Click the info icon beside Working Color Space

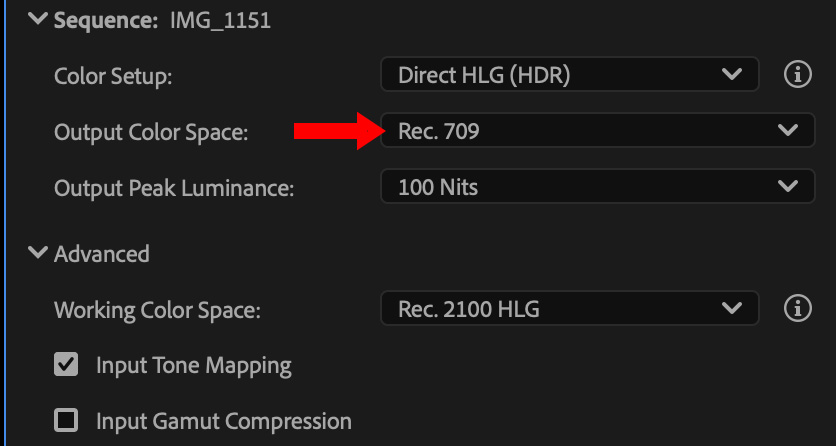(797, 309)
